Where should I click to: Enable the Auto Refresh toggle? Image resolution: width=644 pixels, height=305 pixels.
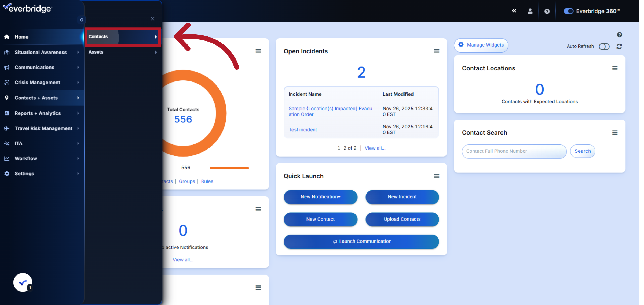tap(604, 46)
